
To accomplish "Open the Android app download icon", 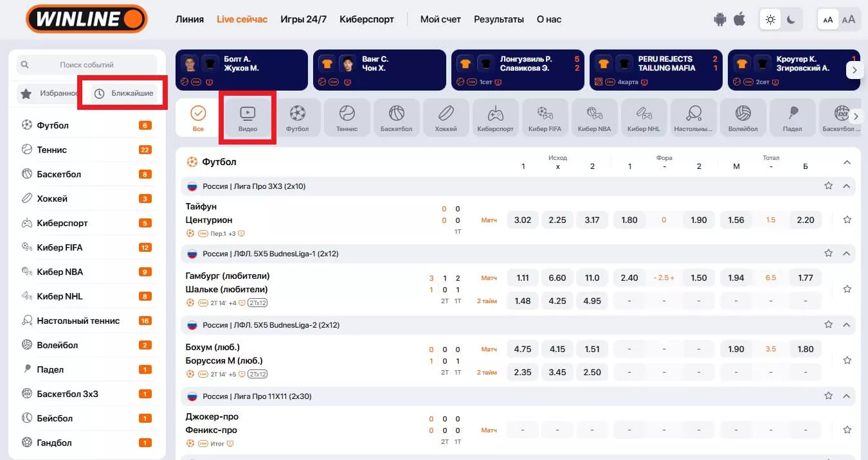I will 719,19.
